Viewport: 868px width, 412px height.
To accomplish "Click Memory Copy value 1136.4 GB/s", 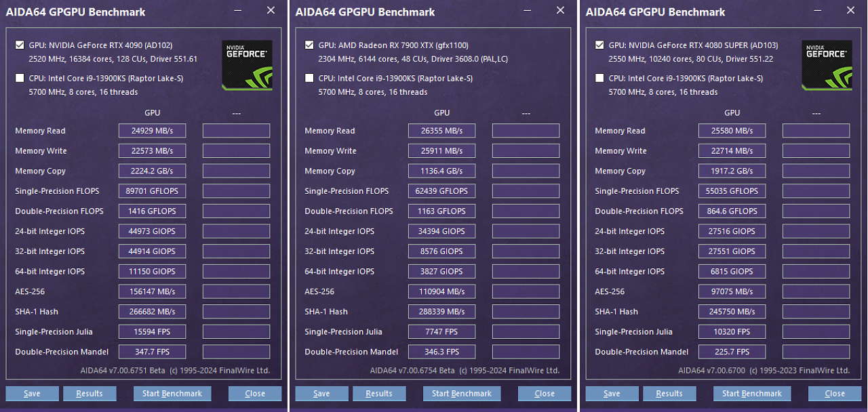I will (441, 171).
